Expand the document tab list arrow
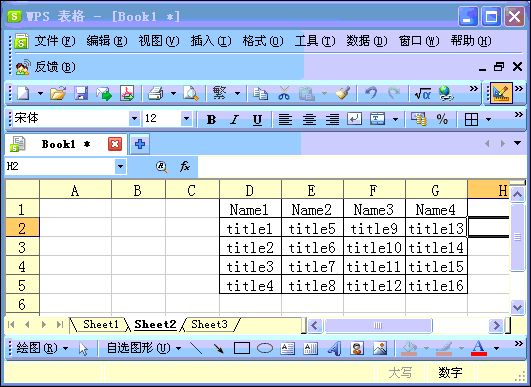The width and height of the screenshot is (531, 387). [517, 143]
